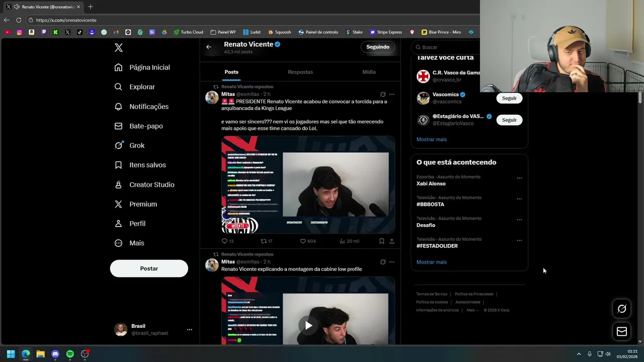Open options for Desafio trend
Viewport: 644px width, 362px height.
tap(519, 220)
